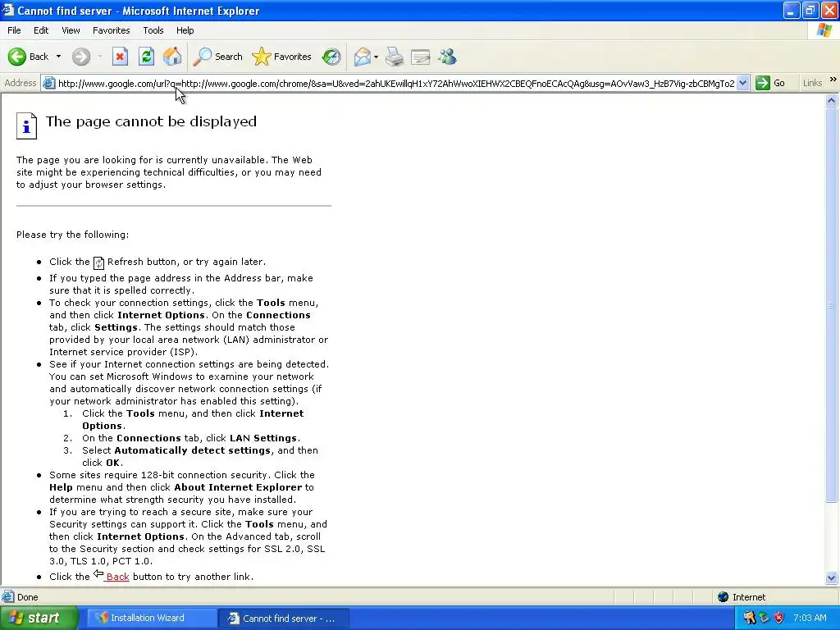Open the Edit menu
Image resolution: width=840 pixels, height=630 pixels.
point(41,30)
